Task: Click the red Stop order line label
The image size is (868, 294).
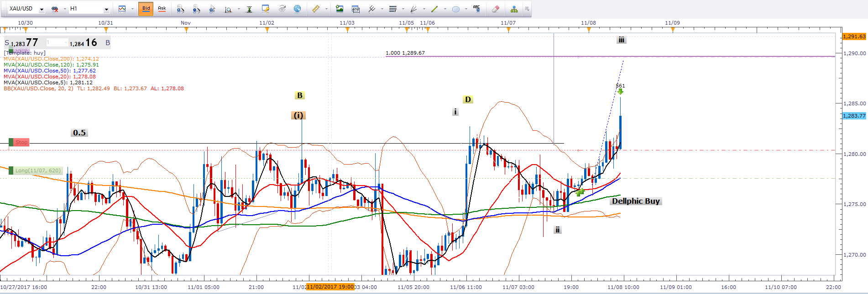Action: pyautogui.click(x=21, y=142)
